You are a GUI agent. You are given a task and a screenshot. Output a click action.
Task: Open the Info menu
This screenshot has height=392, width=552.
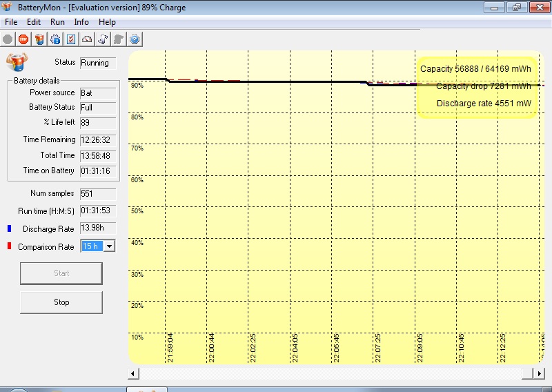81,22
